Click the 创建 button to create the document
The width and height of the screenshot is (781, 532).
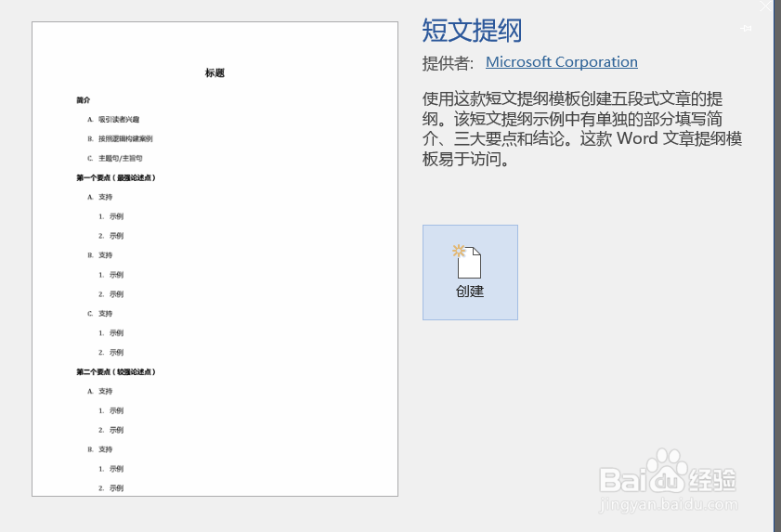tap(470, 272)
